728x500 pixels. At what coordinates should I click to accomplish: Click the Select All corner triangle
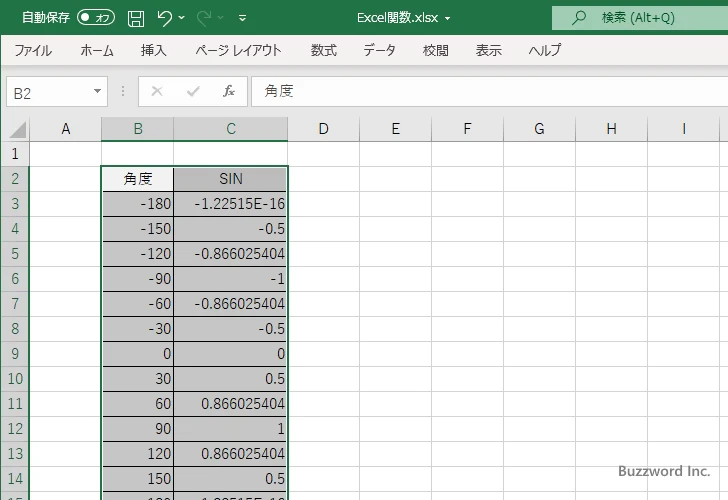(18, 130)
